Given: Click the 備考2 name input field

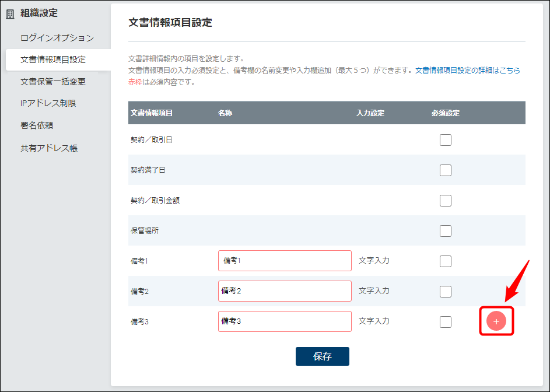Looking at the screenshot, I should [285, 291].
